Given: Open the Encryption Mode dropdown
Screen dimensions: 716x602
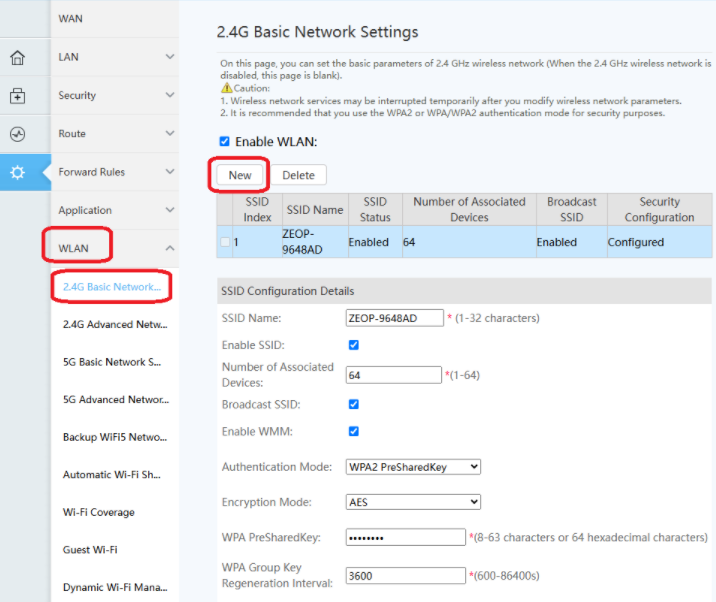Looking at the screenshot, I should [413, 502].
